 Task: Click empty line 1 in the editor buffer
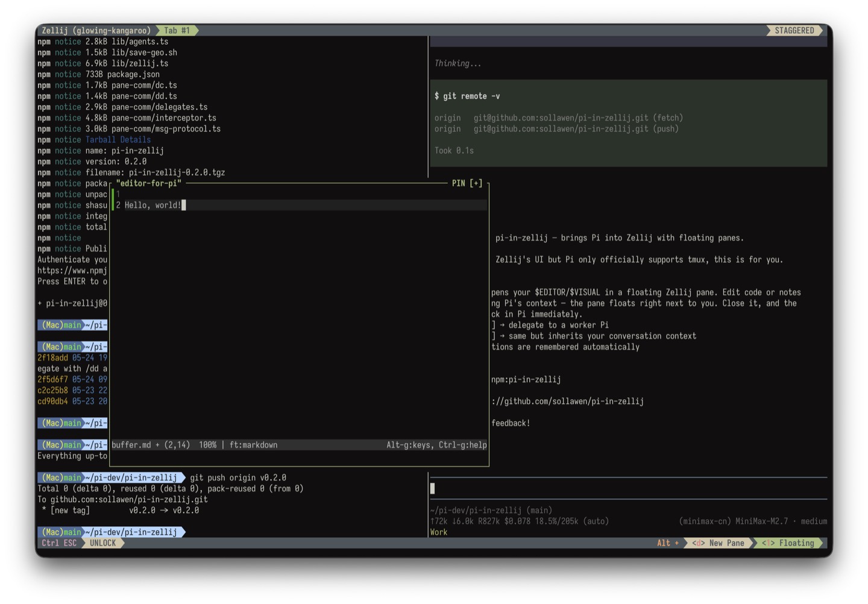300,194
